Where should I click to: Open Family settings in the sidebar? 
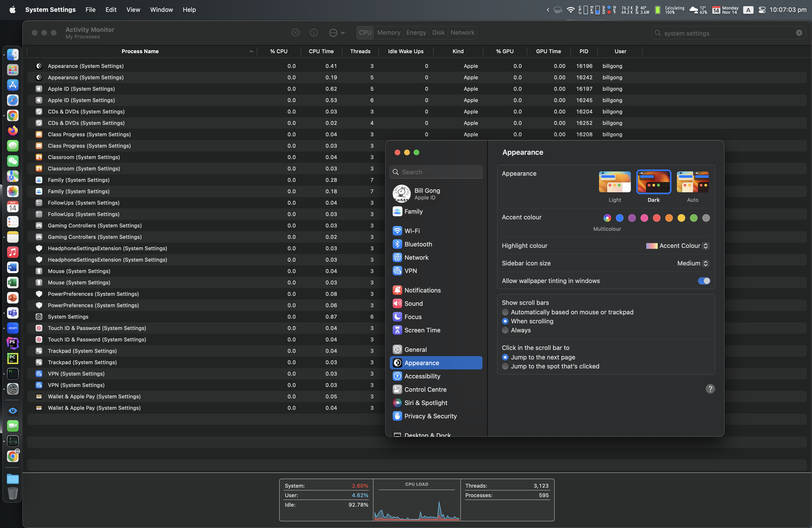[436, 212]
